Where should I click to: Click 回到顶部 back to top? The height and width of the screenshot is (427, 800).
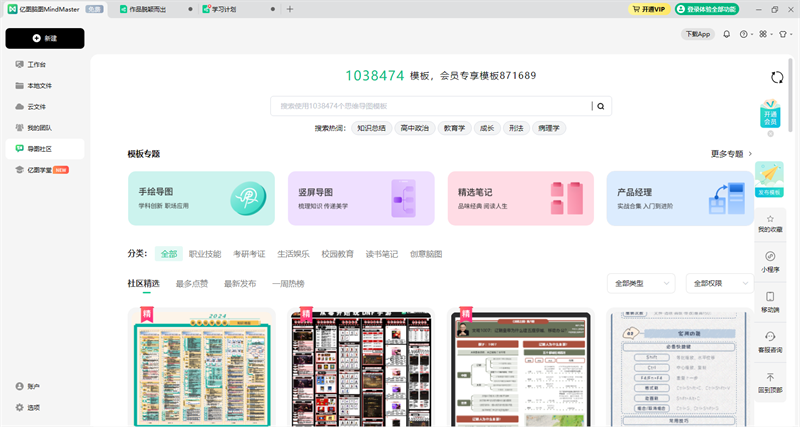[x=770, y=383]
